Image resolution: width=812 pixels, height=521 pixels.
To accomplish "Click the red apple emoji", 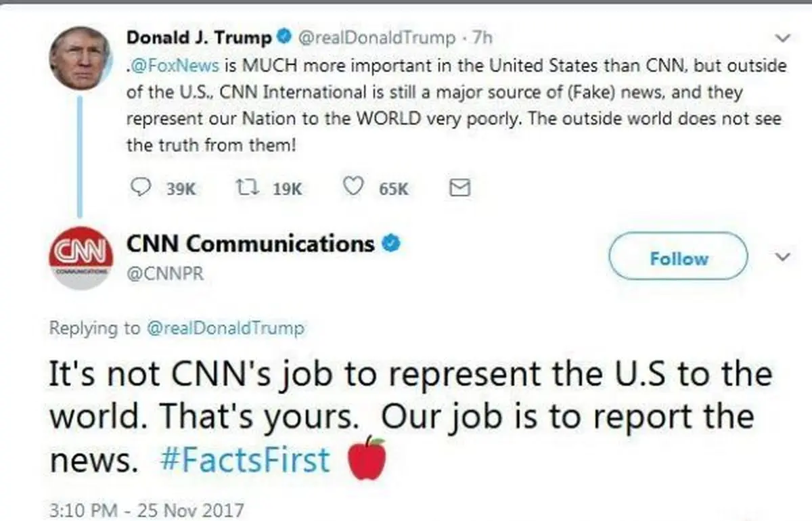I will 366,459.
